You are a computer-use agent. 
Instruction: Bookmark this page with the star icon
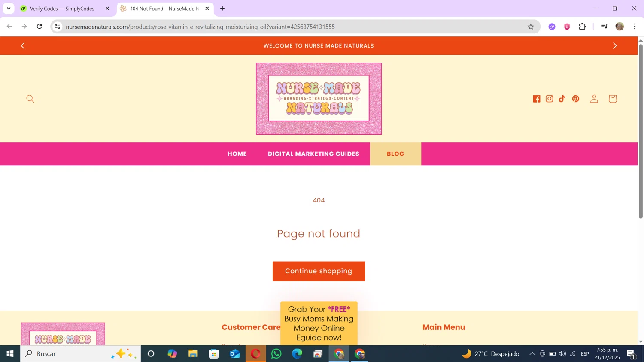tap(531, 27)
